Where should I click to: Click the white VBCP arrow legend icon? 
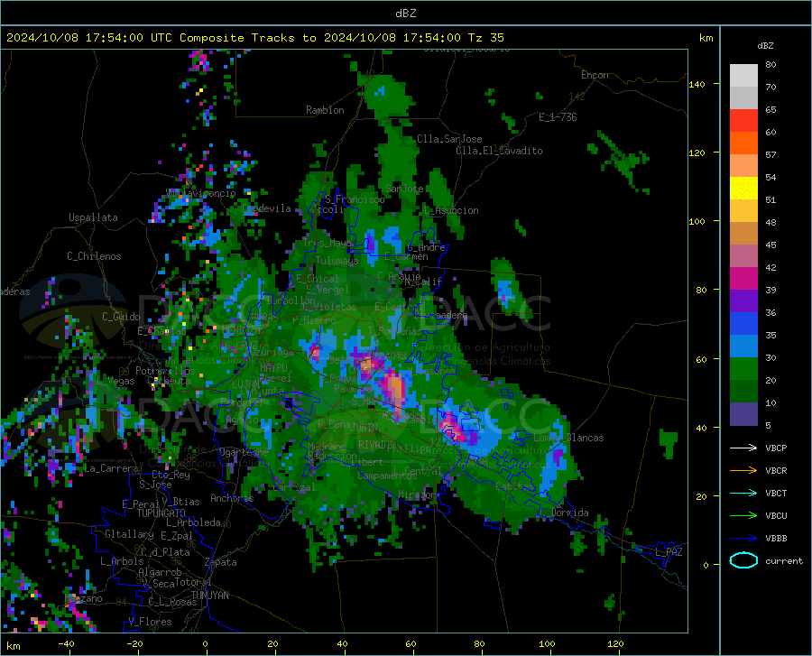coord(743,448)
